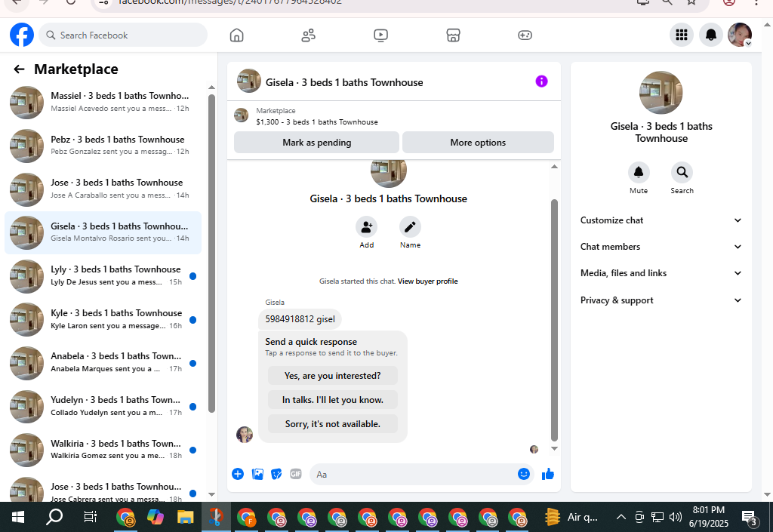Screen dimensions: 773x532
Task: Click conversation list scrollbar down arrow
Action: coord(211,494)
